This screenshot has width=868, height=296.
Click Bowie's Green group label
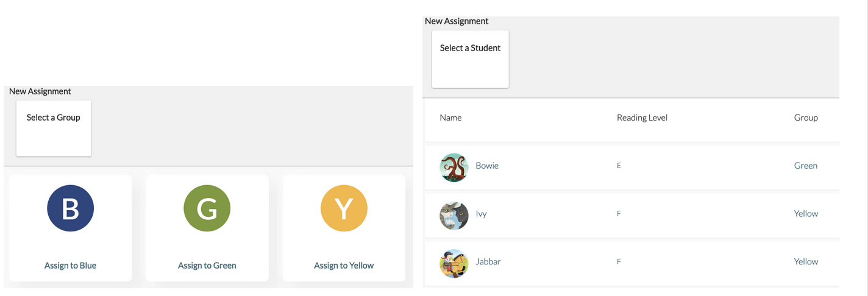(806, 166)
